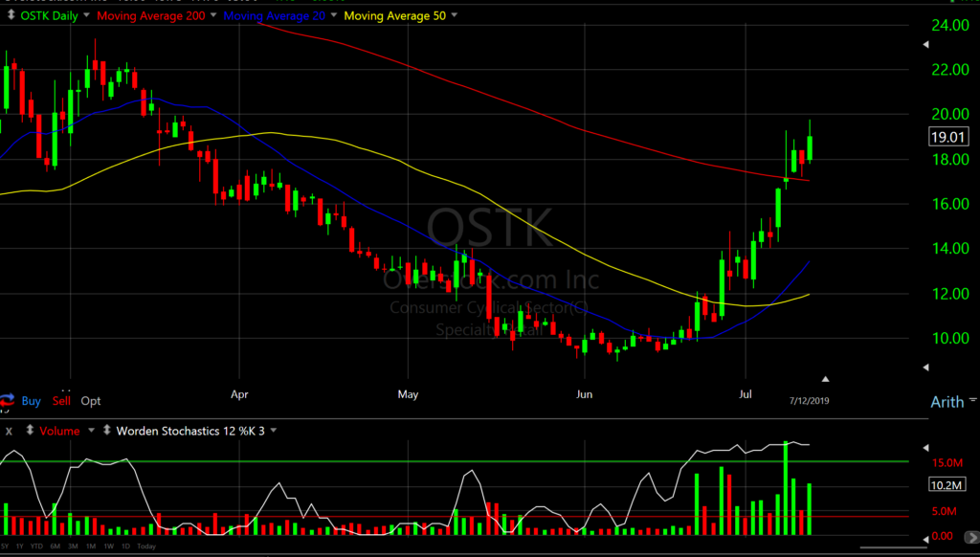Click the Apr date axis label
The height and width of the screenshot is (557, 980).
pos(239,395)
